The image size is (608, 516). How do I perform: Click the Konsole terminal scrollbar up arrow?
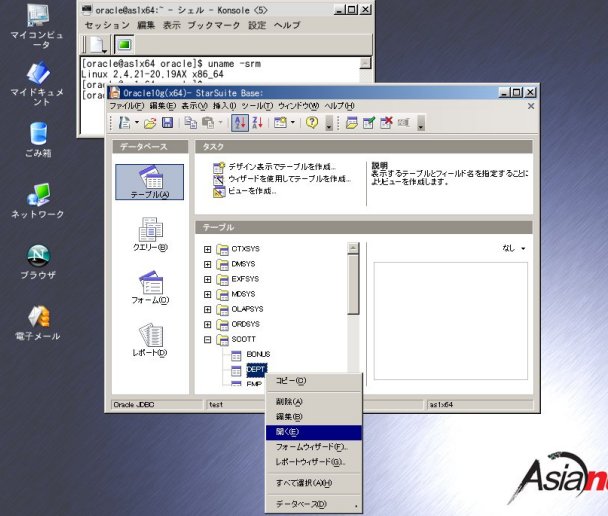pyautogui.click(x=365, y=63)
